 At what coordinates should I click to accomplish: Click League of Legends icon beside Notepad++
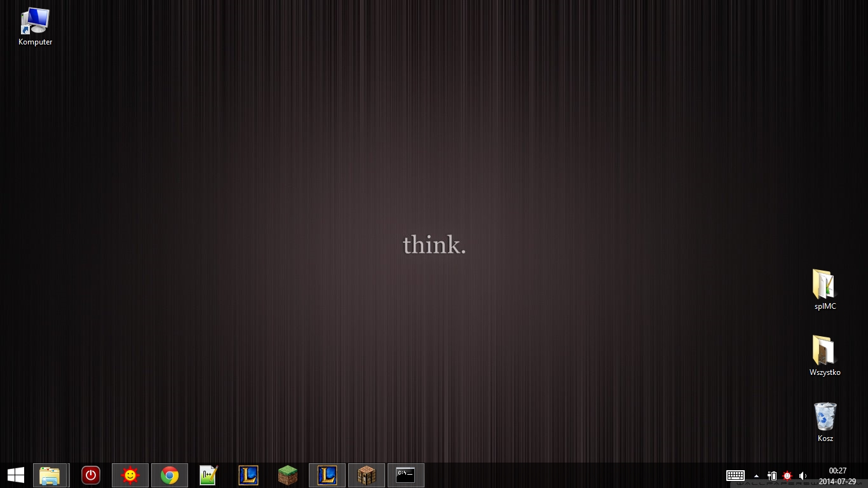[248, 475]
